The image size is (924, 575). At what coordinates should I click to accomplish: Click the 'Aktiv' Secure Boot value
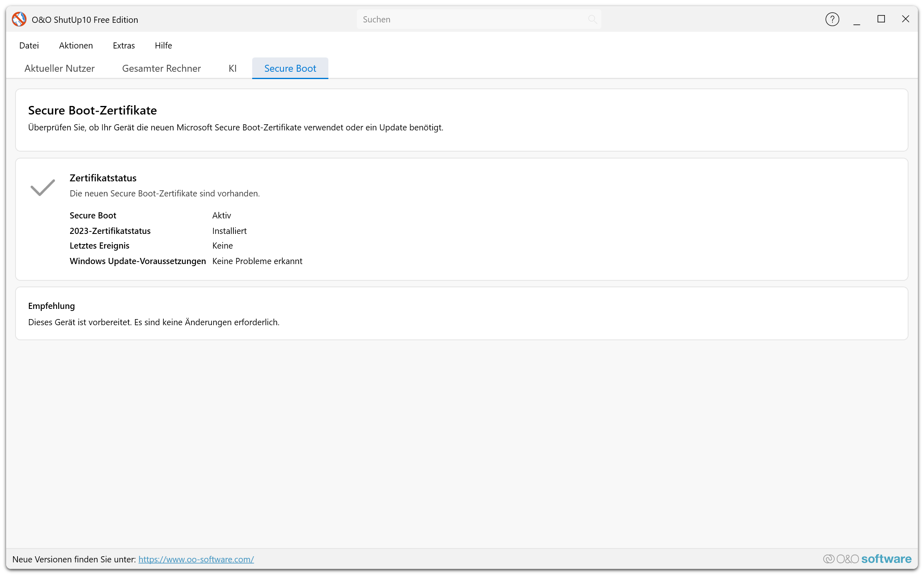click(x=222, y=215)
